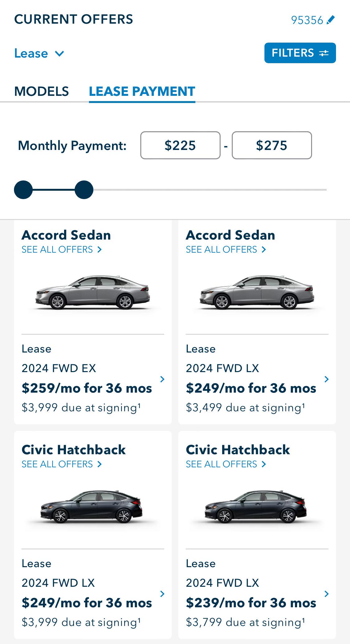
Task: Click the right handle of the payment range slider
Action: click(85, 189)
